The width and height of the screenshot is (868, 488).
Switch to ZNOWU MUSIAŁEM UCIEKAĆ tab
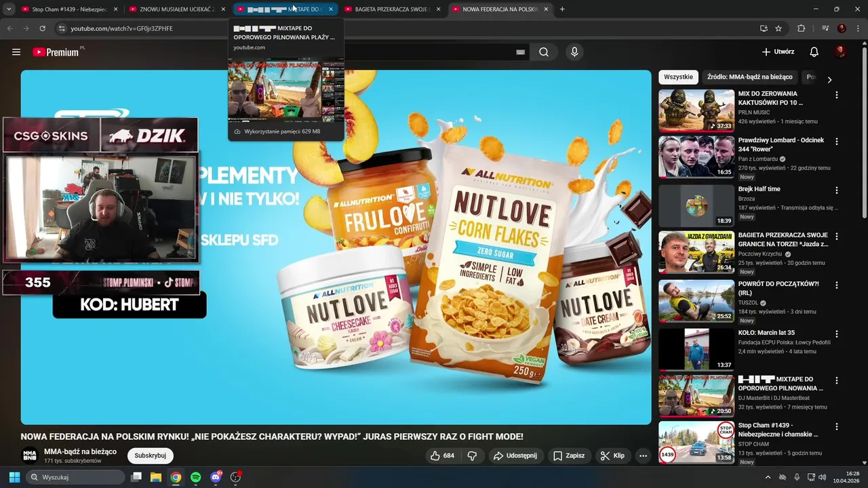(x=176, y=9)
